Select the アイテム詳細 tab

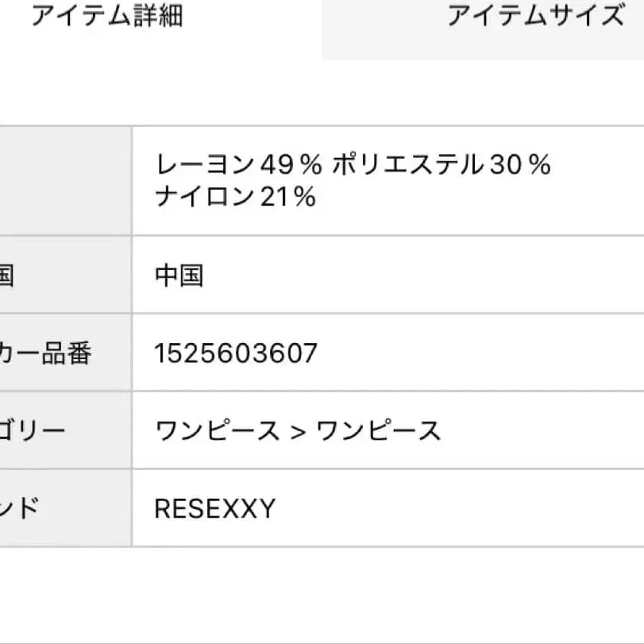click(x=107, y=17)
